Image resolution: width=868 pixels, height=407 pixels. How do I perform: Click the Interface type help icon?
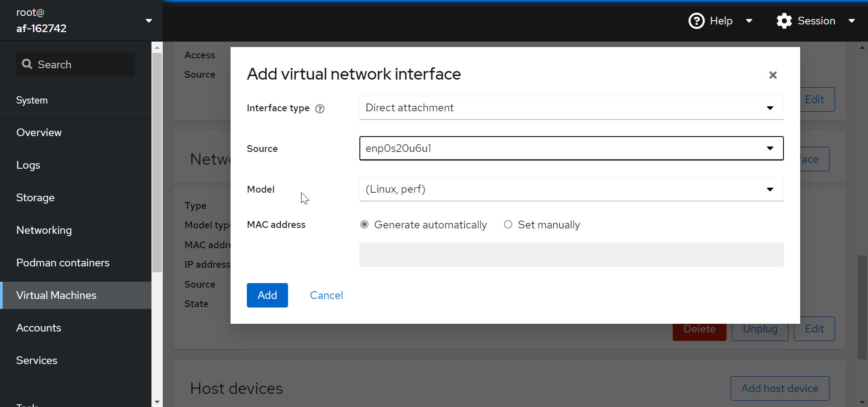coord(320,109)
